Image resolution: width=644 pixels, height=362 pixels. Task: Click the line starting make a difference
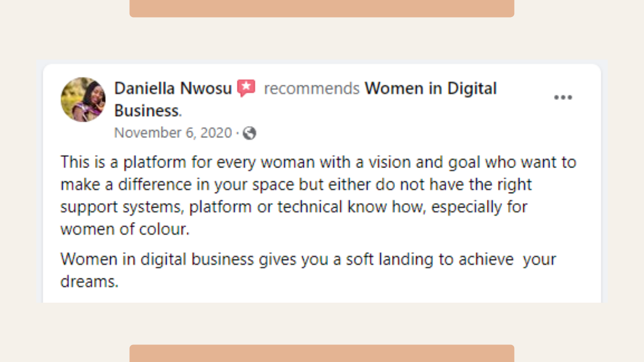pos(296,185)
